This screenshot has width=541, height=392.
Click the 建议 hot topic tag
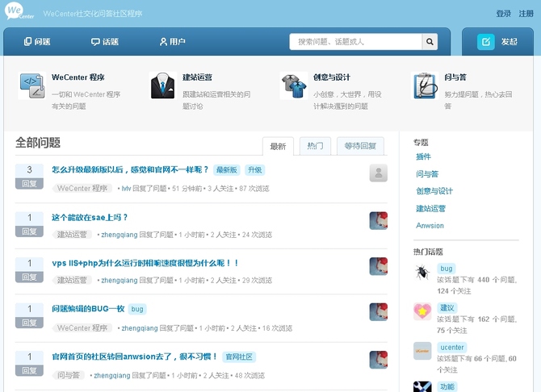pyautogui.click(x=447, y=308)
